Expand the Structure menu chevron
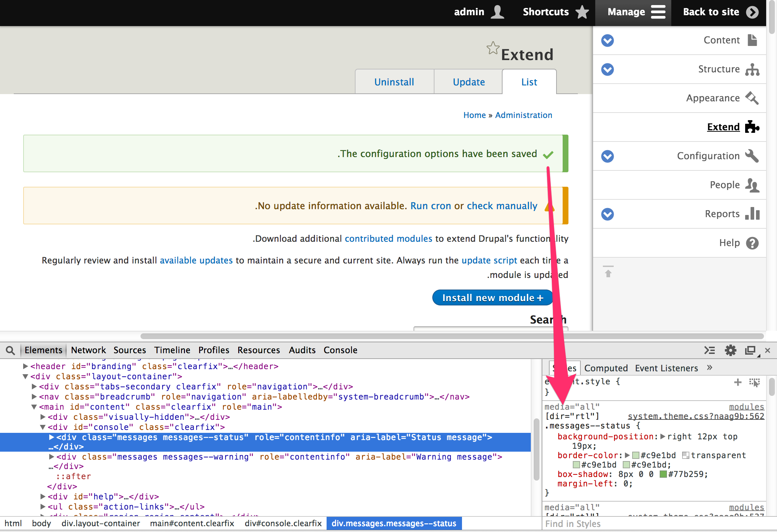Screen dimensions: 777x532 click(x=608, y=69)
